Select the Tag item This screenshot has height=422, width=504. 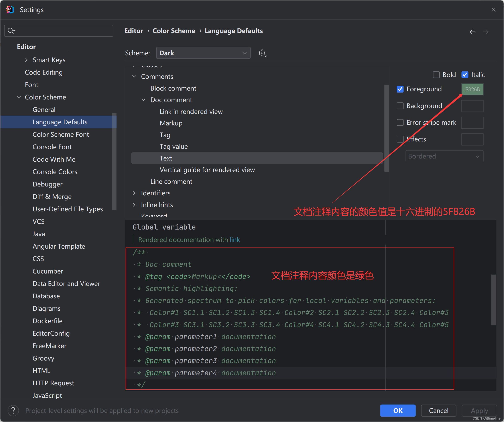click(x=165, y=135)
